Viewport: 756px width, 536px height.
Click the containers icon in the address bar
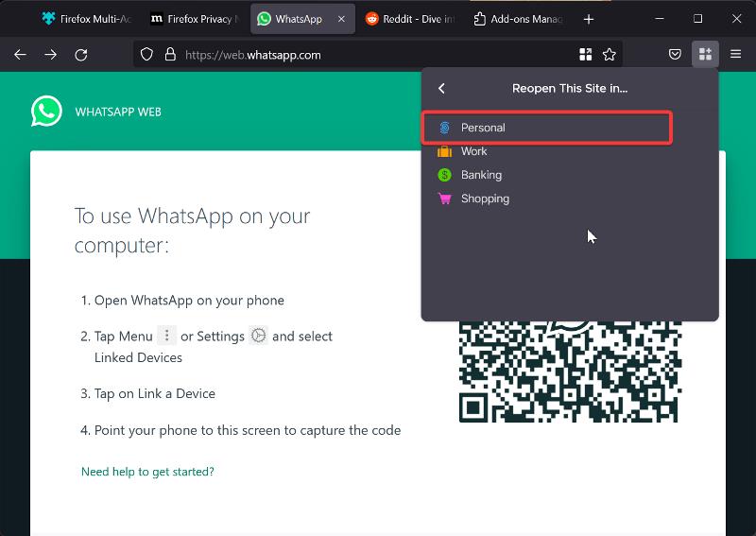click(x=585, y=55)
